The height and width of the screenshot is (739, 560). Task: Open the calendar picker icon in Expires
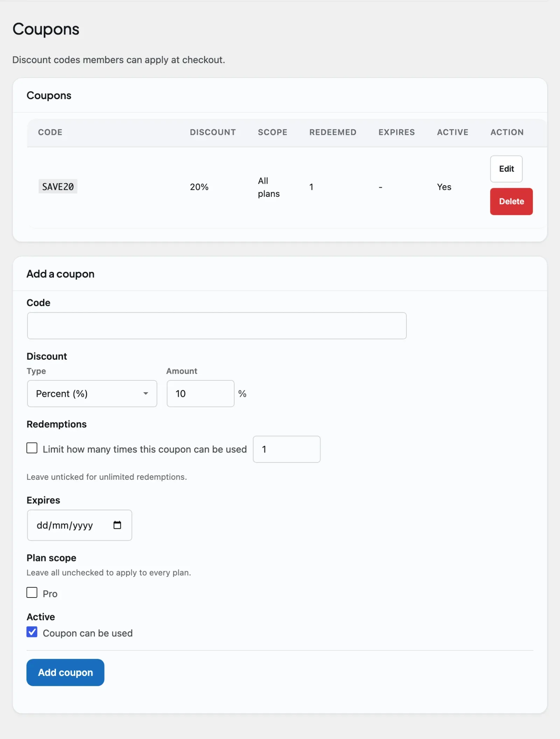117,525
